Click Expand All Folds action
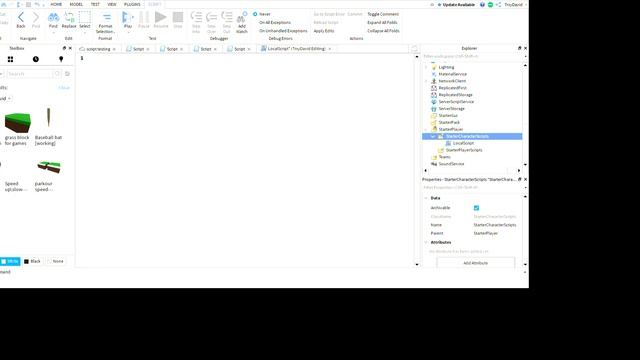The width and height of the screenshot is (640, 360). [382, 22]
